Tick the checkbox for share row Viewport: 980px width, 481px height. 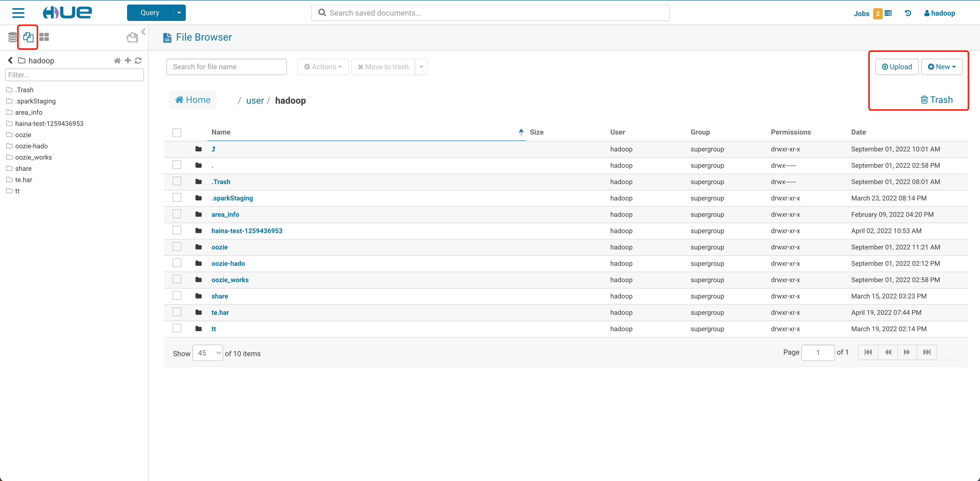coord(177,296)
